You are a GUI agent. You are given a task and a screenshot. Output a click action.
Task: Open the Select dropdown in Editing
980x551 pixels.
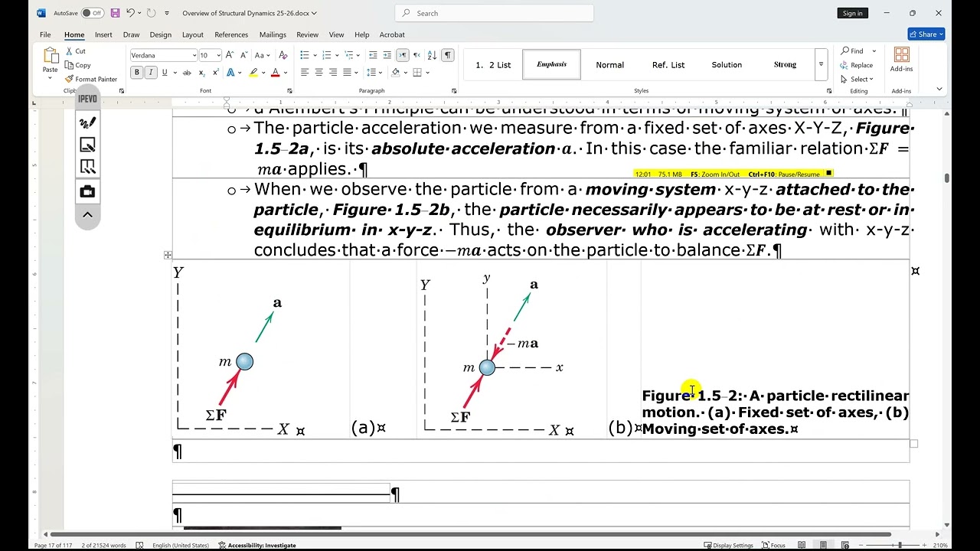click(x=857, y=79)
